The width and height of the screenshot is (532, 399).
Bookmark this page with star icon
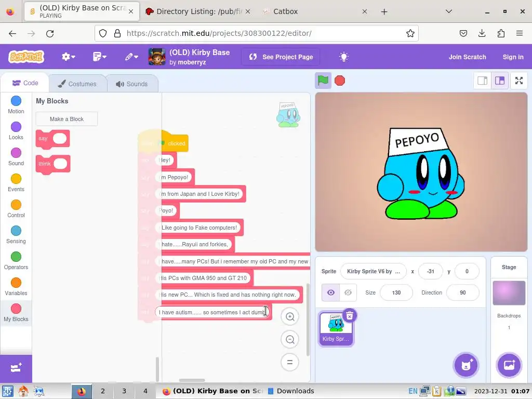(410, 33)
